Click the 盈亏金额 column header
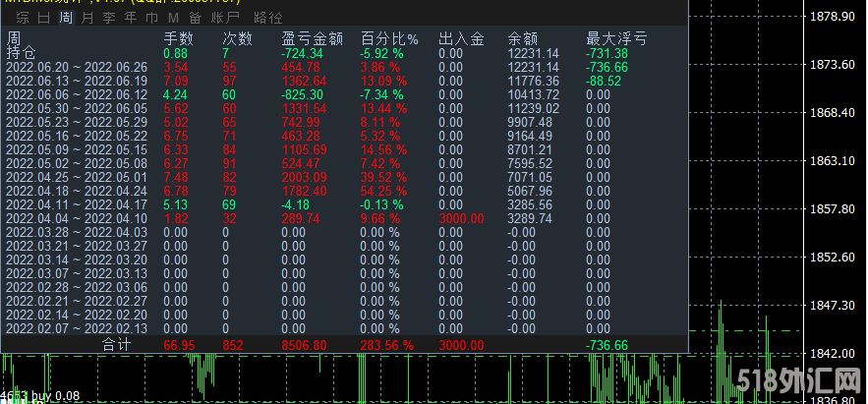Image resolution: width=868 pixels, height=404 pixels. tap(312, 38)
